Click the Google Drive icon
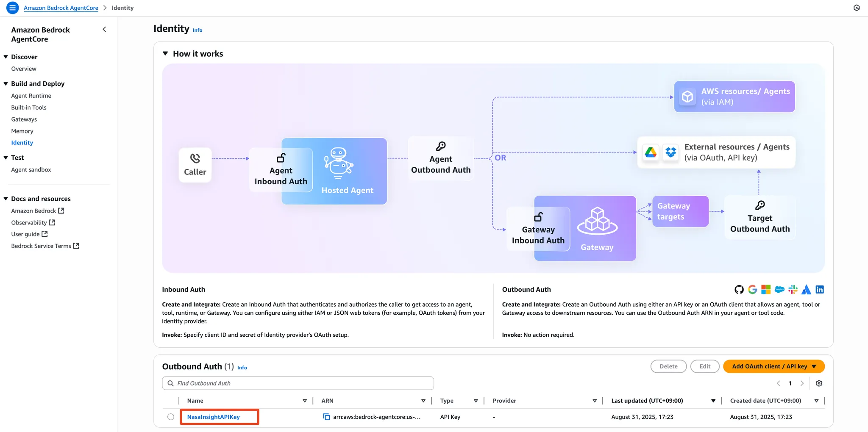This screenshot has width=868, height=432. (x=651, y=152)
